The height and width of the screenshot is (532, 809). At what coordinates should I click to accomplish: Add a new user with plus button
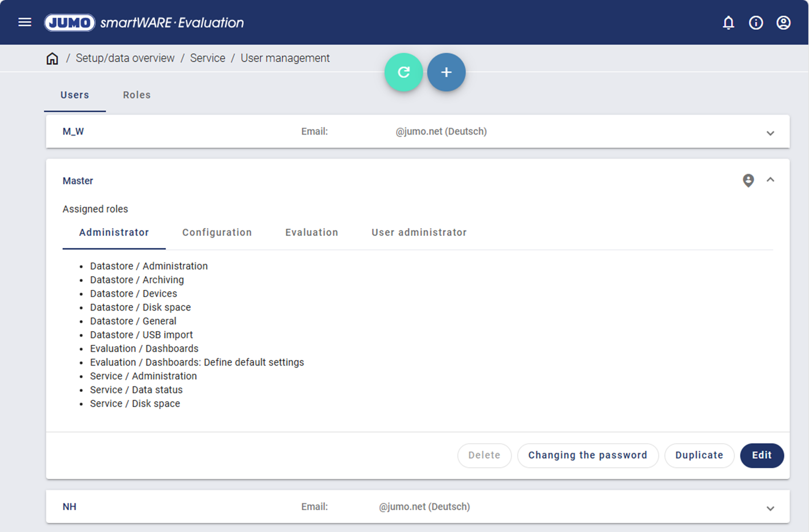click(446, 72)
